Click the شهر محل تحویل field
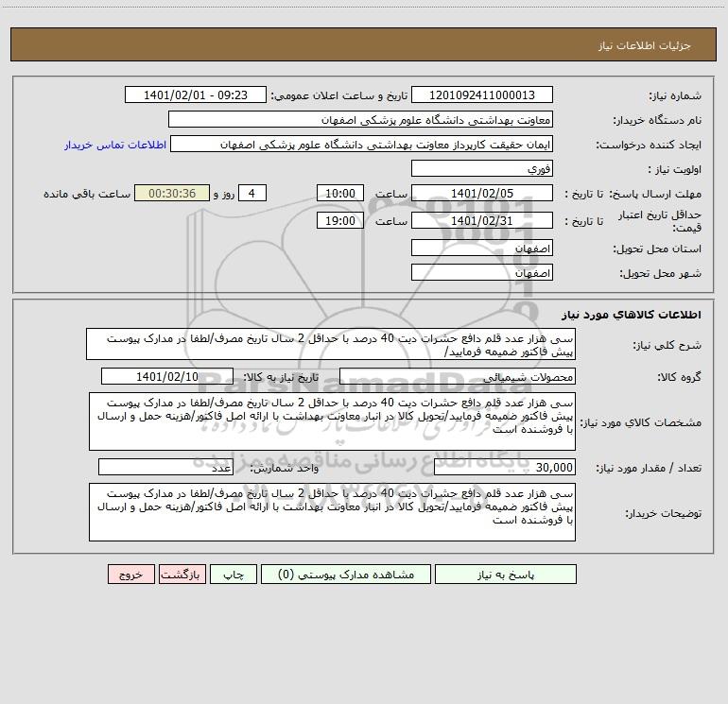This screenshot has height=704, width=728. pos(482,272)
